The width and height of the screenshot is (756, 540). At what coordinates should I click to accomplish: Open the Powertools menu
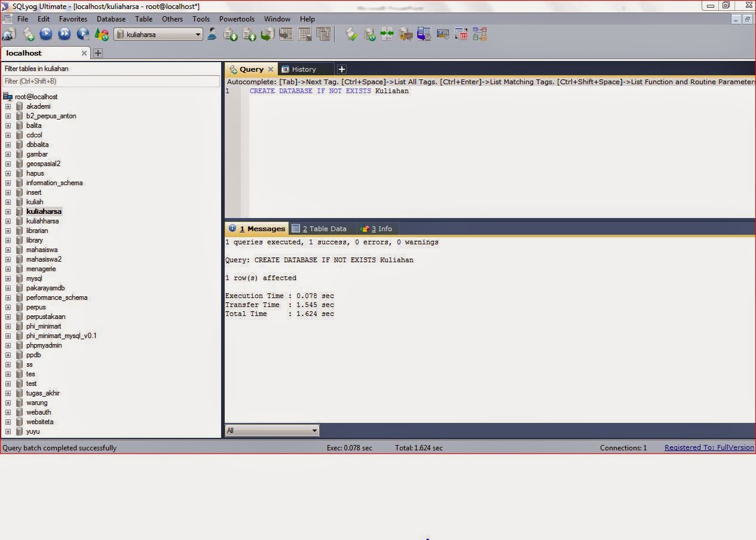tap(237, 19)
